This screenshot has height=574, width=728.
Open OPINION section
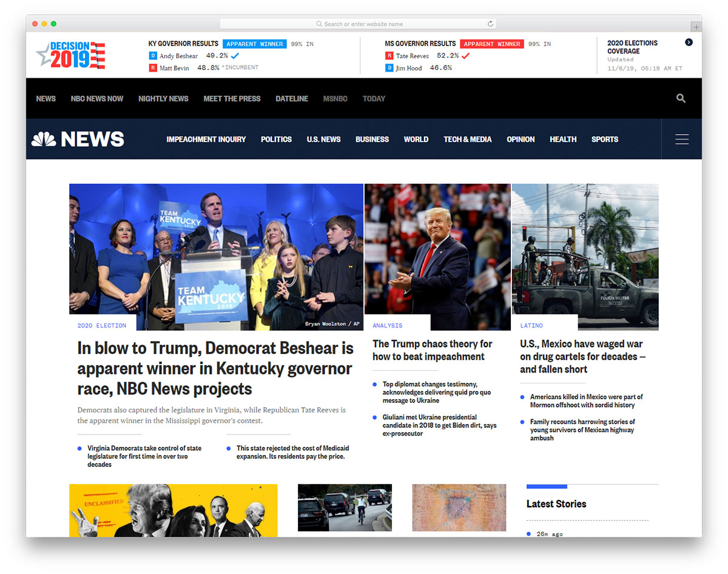click(x=521, y=139)
